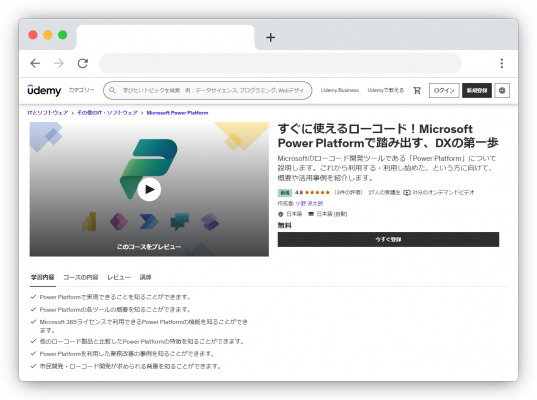Image resolution: width=537 pixels, height=400 pixels.
Task: Click the ログイン login button
Action: pyautogui.click(x=444, y=90)
